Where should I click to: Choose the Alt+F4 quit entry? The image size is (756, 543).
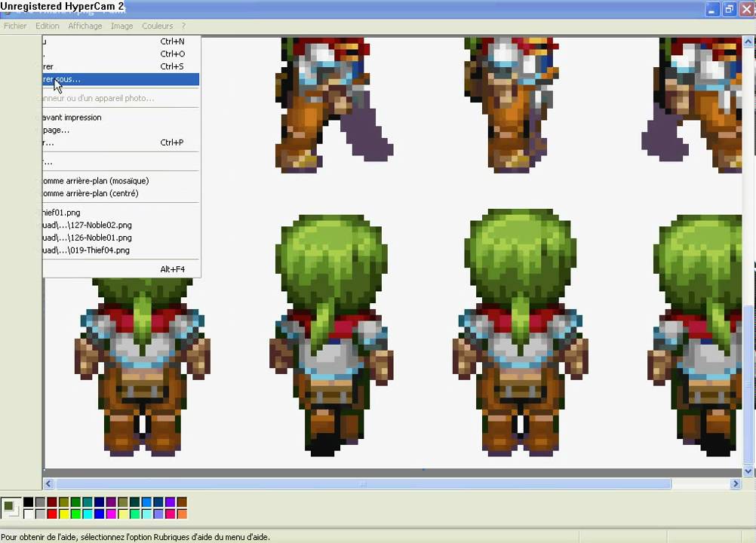point(121,269)
